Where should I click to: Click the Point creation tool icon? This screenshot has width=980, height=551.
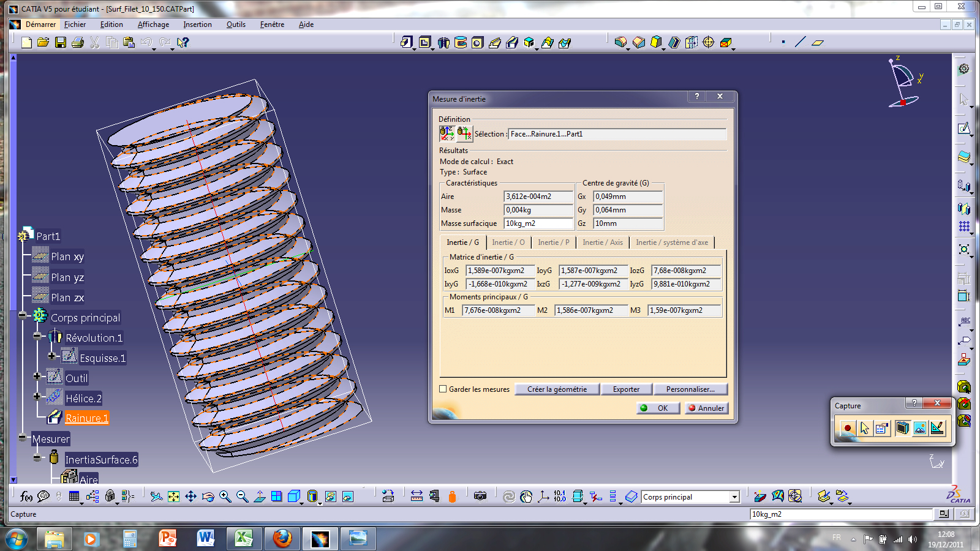point(783,42)
